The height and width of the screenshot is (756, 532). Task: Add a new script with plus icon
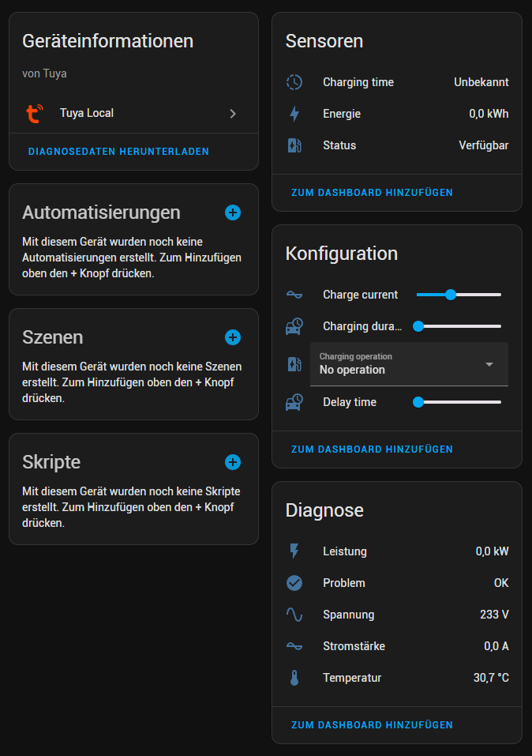pyautogui.click(x=233, y=462)
